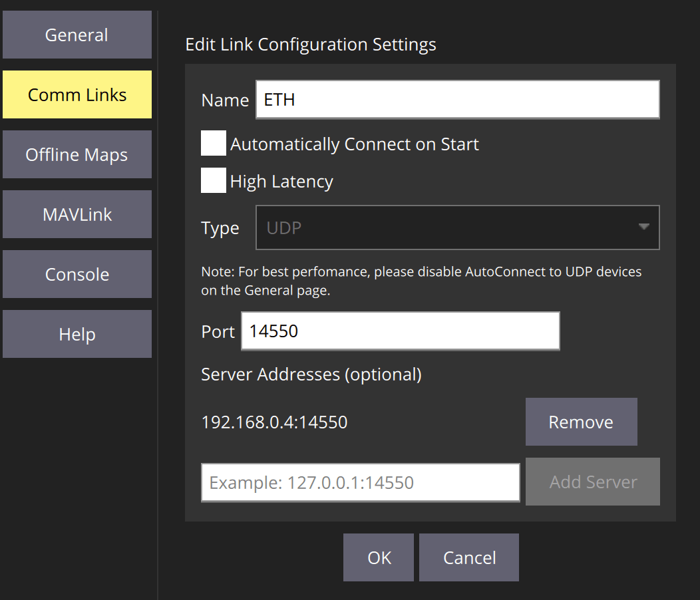Open the Console panel
The width and height of the screenshot is (700, 600).
coord(77,274)
